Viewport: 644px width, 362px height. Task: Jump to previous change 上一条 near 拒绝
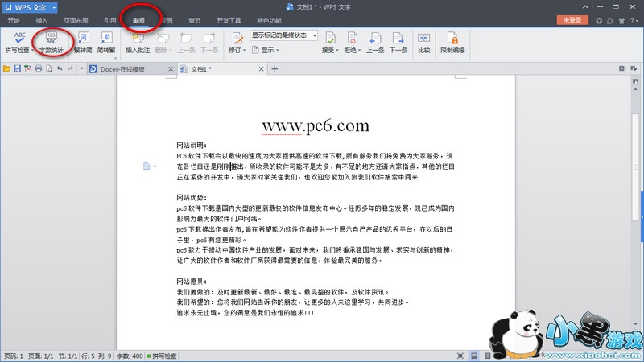pyautogui.click(x=375, y=43)
